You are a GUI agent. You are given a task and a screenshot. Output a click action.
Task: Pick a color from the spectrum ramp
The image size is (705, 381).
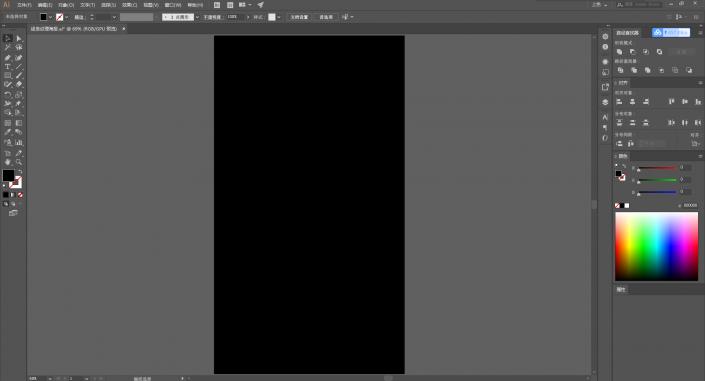pos(656,247)
